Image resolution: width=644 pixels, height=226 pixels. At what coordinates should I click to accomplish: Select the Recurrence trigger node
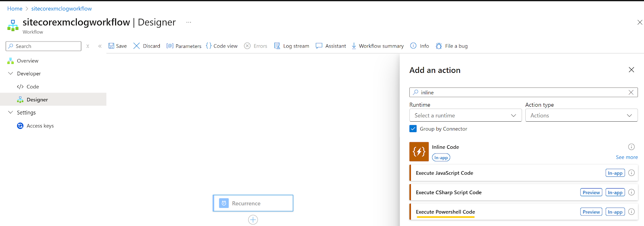(x=253, y=203)
